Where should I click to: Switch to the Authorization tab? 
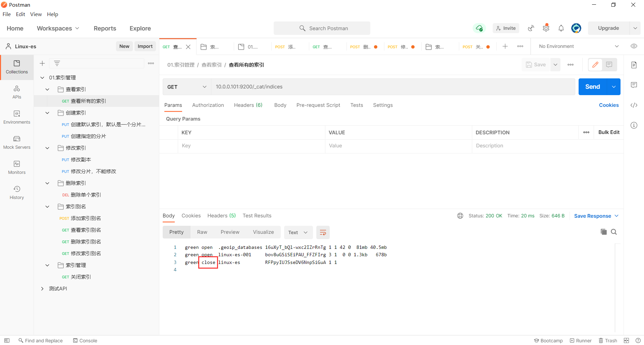pyautogui.click(x=208, y=105)
